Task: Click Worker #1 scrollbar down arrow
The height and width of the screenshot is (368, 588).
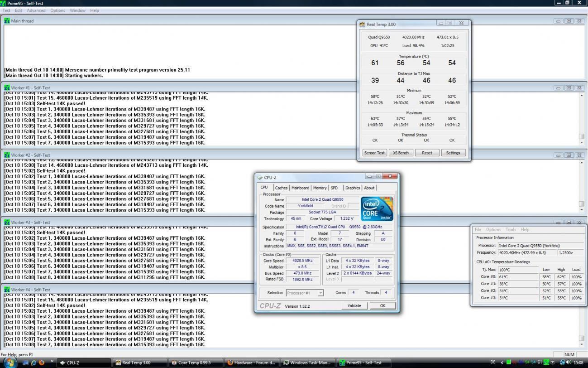Action: (582, 143)
